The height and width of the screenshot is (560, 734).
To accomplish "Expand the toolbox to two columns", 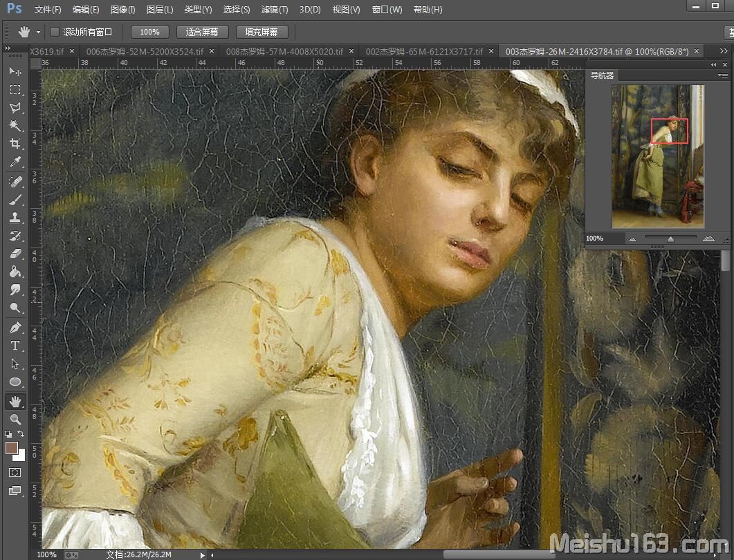I will [x=8, y=48].
